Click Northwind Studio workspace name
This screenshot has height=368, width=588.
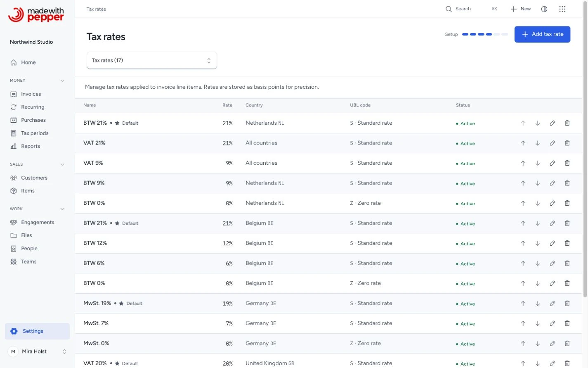[x=31, y=42]
